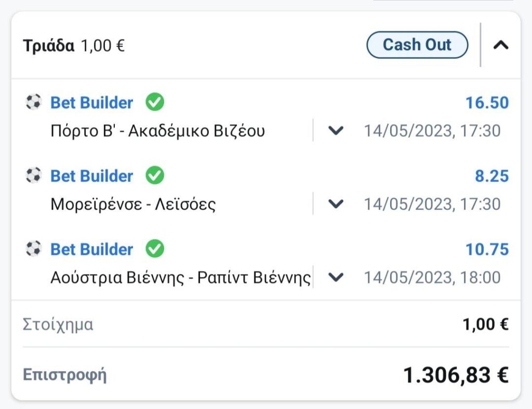Click the Στοίχημα 1,00 € stake amount
Viewport: 532px width, 409px height.
pyautogui.click(x=485, y=325)
